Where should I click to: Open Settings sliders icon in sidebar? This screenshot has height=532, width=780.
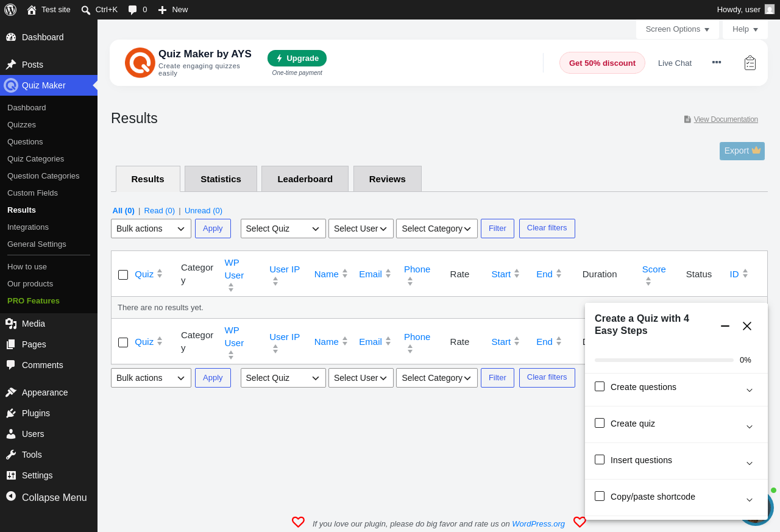(x=11, y=475)
